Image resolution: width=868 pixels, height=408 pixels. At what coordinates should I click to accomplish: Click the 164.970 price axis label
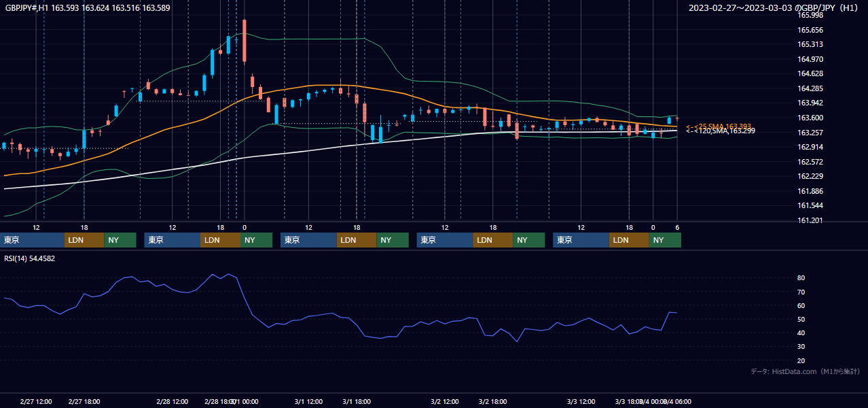click(x=810, y=59)
